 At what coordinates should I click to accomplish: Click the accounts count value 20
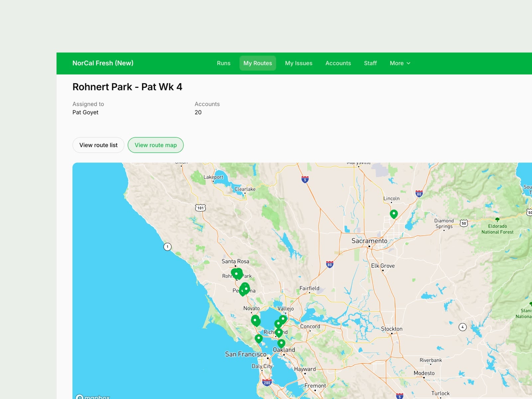click(x=198, y=112)
